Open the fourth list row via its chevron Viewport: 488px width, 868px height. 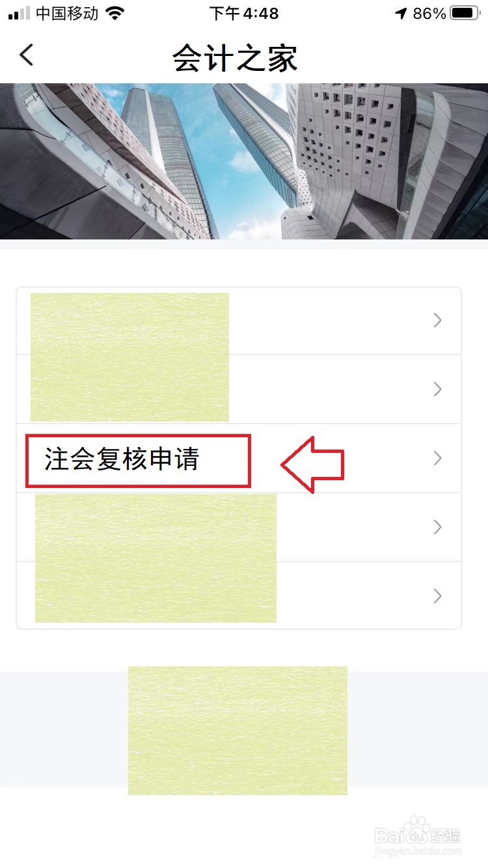(x=438, y=527)
